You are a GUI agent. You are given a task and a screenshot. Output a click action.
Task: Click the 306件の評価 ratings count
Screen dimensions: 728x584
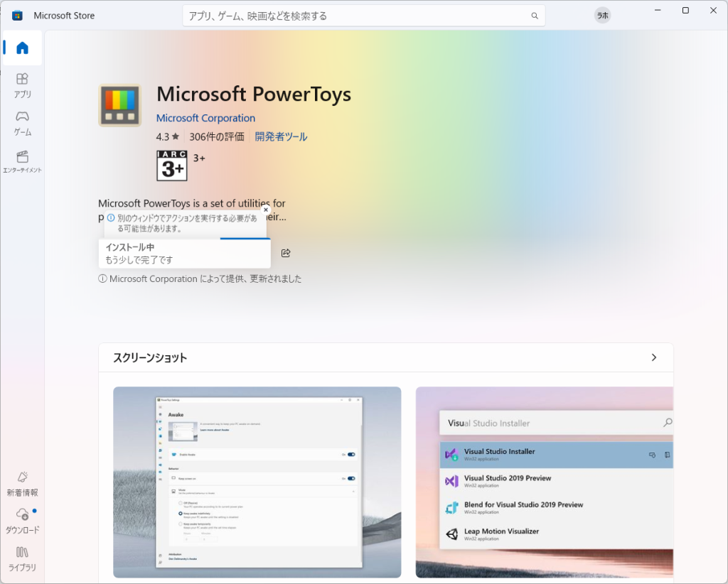click(217, 136)
